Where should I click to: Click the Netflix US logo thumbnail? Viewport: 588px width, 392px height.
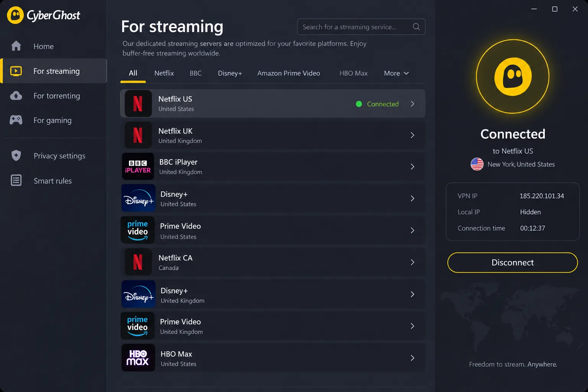[138, 104]
